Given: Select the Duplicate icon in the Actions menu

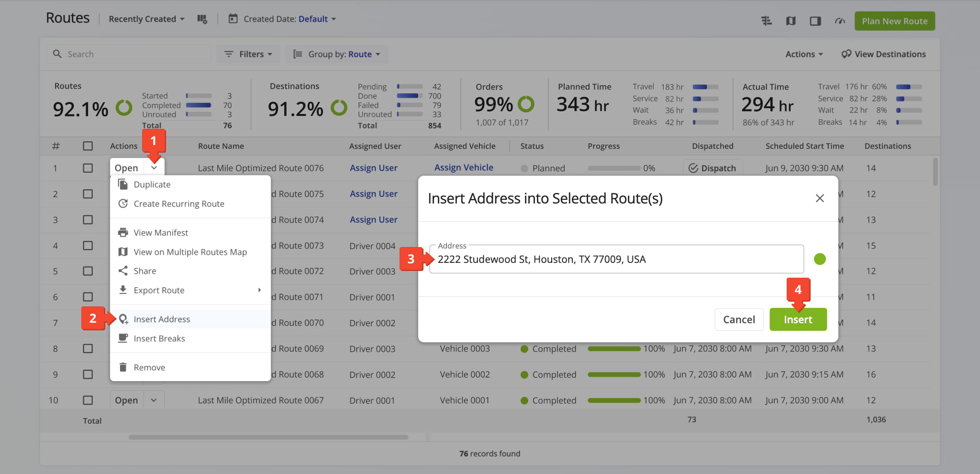Looking at the screenshot, I should click(x=123, y=184).
